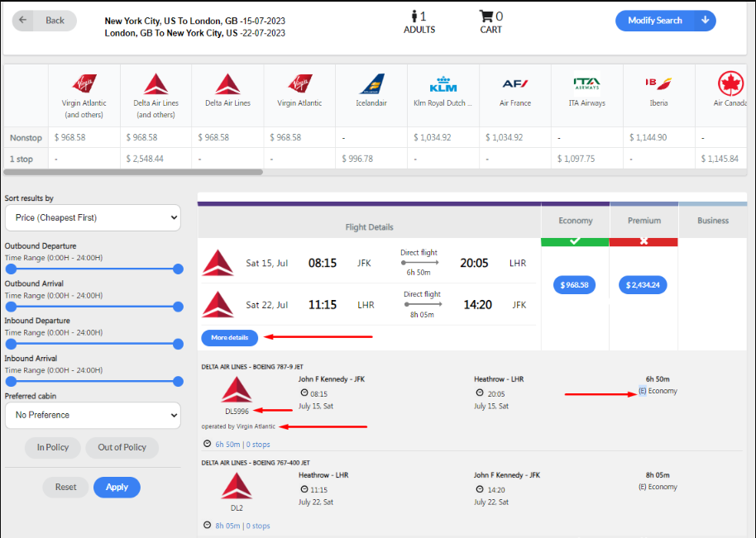Click the Nonstop row label

pos(26,138)
